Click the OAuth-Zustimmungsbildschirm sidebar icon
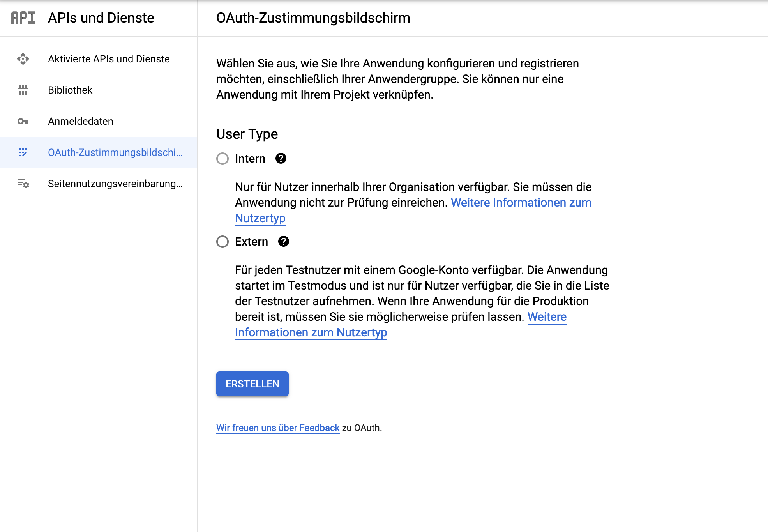Screen dimensions: 768x532 tap(23, 152)
